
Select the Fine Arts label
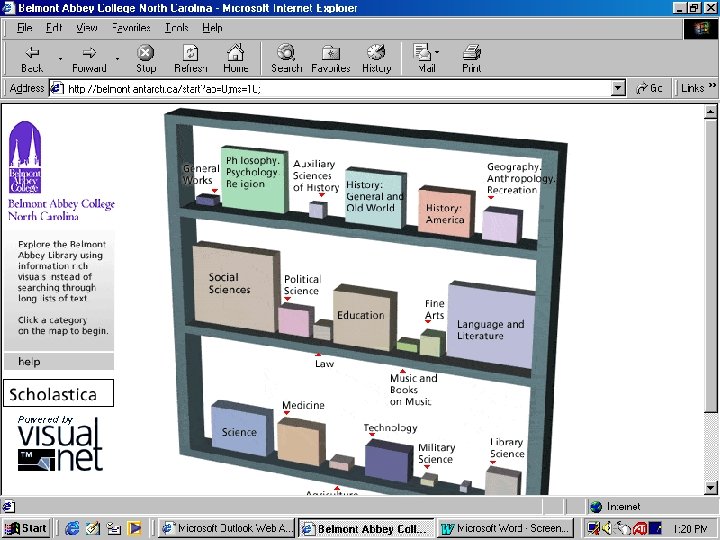click(x=434, y=309)
